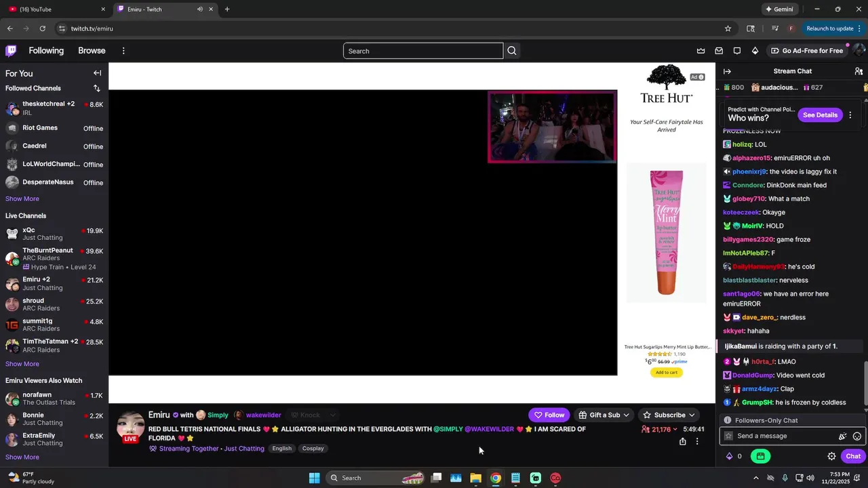868x488 pixels.
Task: Select the Emiru - Twitch tab
Action: click(x=165, y=9)
